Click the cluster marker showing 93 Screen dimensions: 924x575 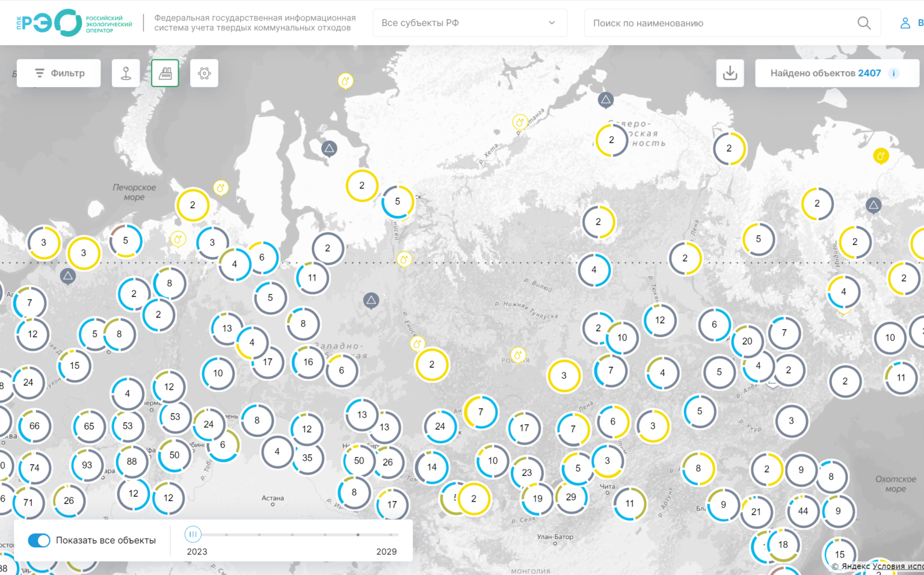(x=87, y=465)
